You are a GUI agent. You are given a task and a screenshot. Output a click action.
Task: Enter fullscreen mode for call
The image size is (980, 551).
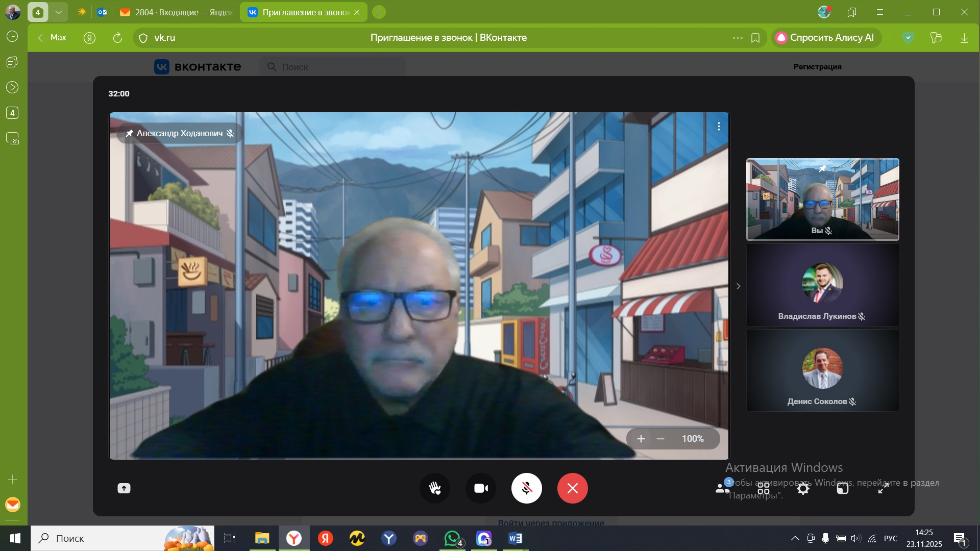point(883,489)
